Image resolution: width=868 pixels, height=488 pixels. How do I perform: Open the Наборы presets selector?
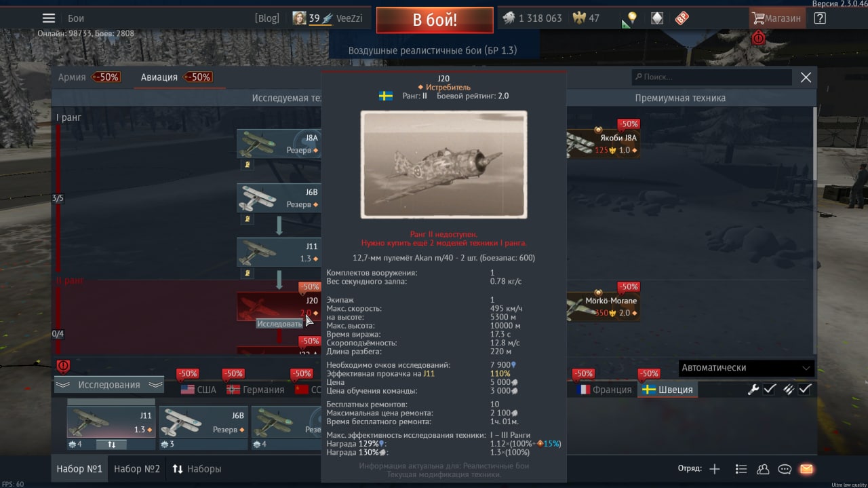(197, 469)
